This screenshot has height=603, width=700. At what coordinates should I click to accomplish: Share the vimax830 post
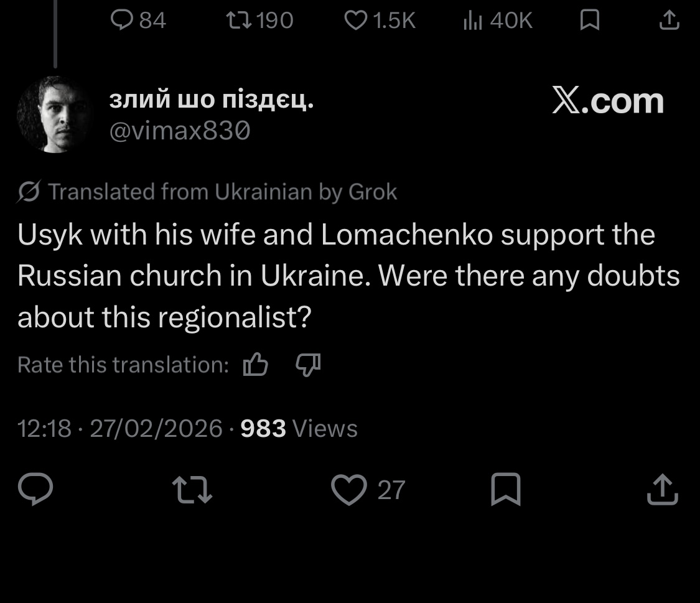click(662, 489)
